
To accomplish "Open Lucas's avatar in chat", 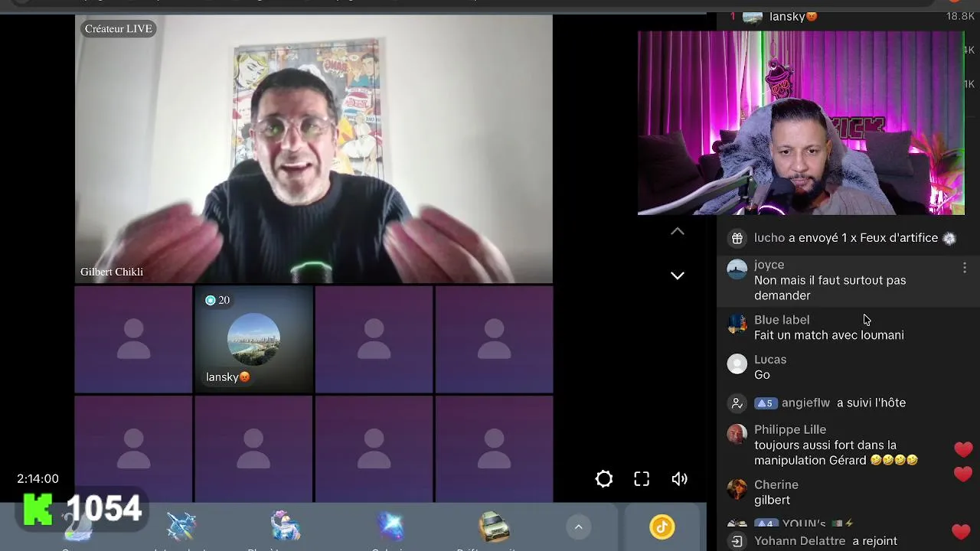I will point(737,364).
